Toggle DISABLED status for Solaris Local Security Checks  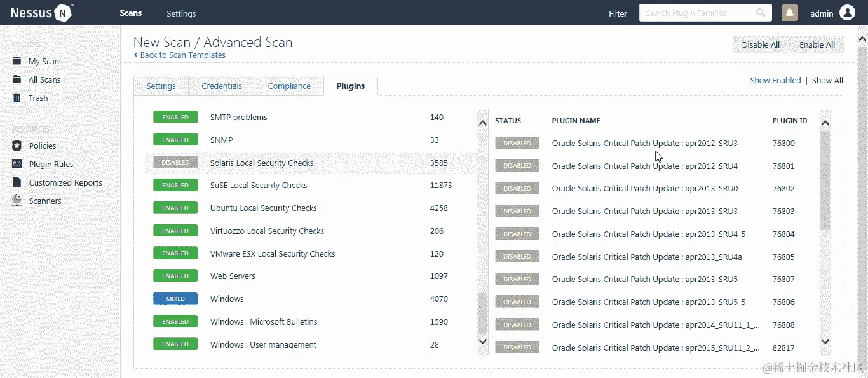[175, 163]
